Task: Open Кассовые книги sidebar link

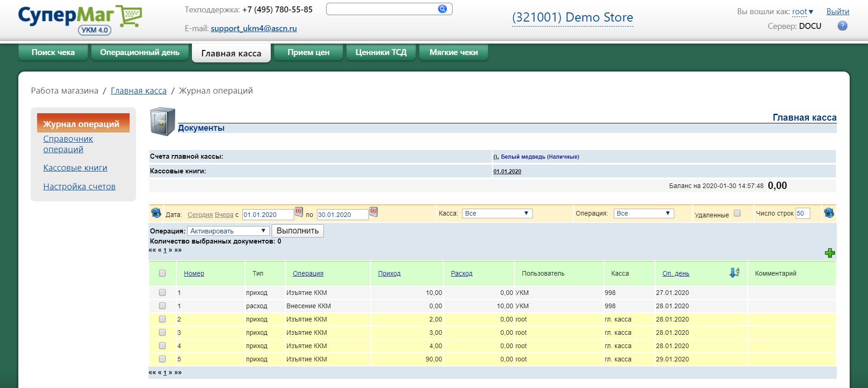Action: [75, 168]
